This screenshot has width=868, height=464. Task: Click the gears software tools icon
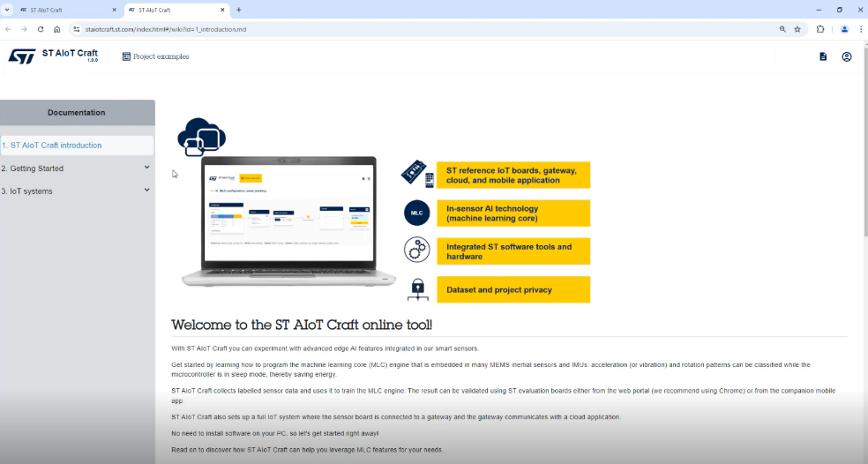(x=417, y=250)
